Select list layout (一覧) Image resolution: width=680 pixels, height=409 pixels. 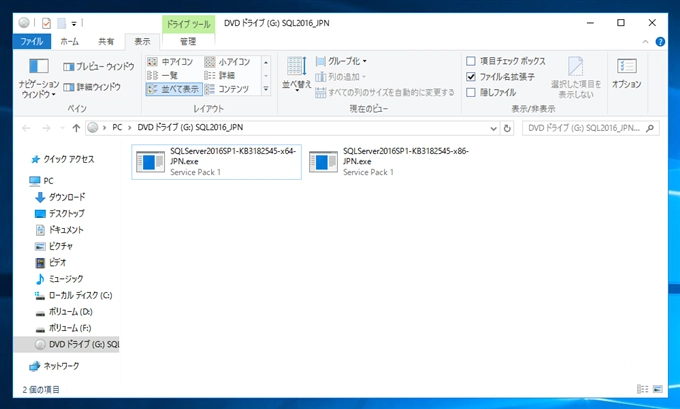pos(163,75)
